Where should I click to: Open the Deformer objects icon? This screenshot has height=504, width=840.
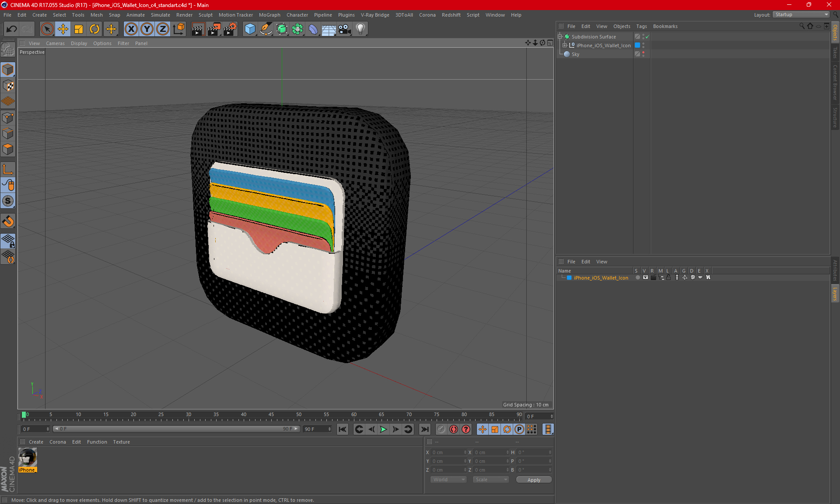click(x=313, y=29)
